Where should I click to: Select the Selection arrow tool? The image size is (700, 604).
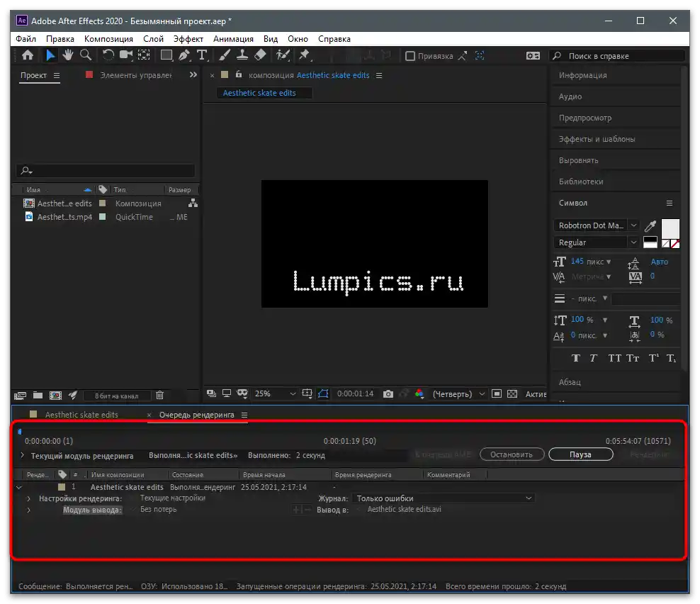pos(50,55)
